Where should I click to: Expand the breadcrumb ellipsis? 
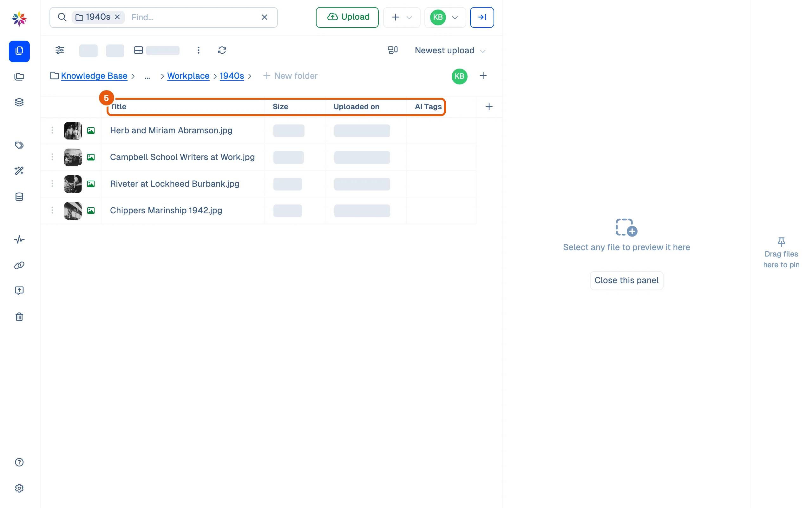pos(147,76)
